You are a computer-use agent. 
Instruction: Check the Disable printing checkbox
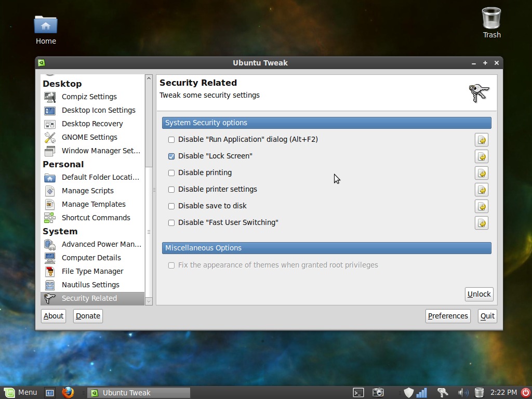(x=171, y=173)
